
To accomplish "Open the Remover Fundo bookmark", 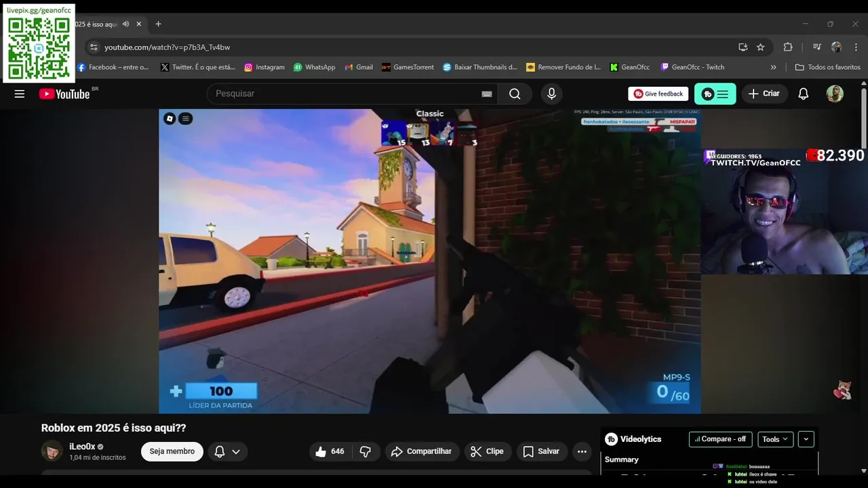I will (564, 67).
